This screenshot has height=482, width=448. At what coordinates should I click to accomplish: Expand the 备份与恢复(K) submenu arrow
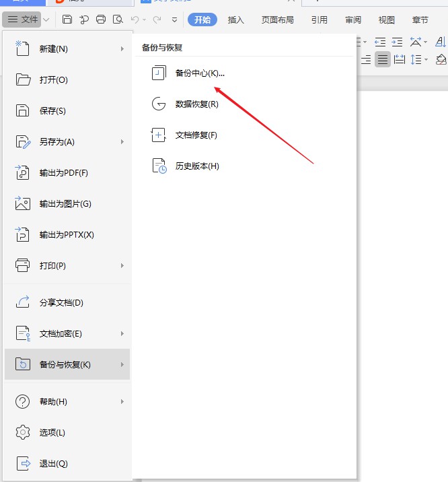pos(122,365)
